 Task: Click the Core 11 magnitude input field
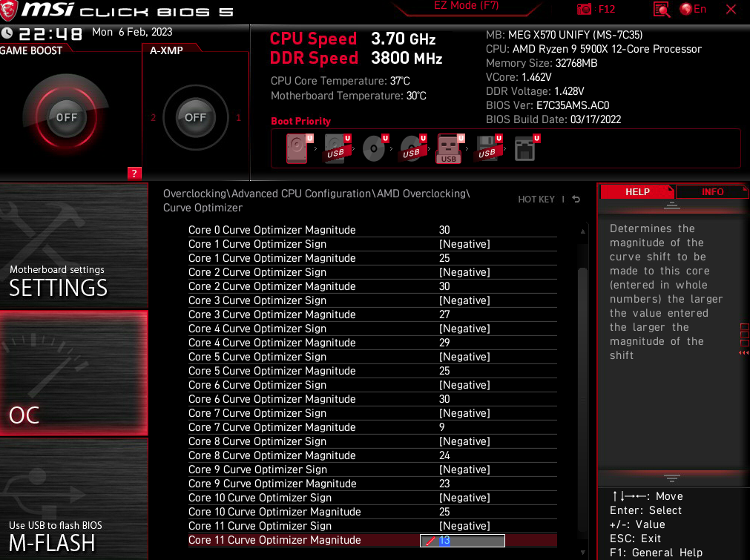(x=462, y=541)
